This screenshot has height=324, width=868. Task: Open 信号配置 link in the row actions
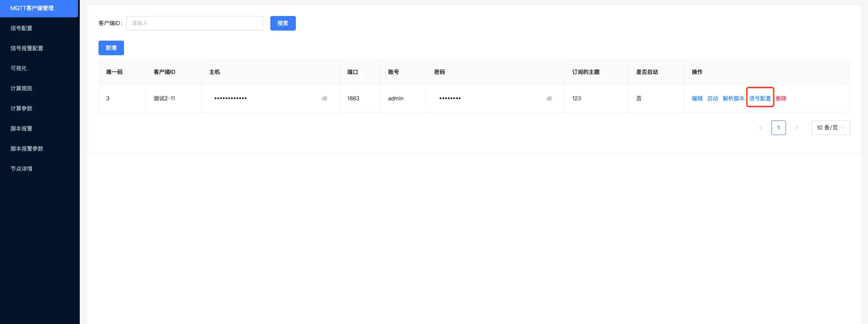(760, 99)
